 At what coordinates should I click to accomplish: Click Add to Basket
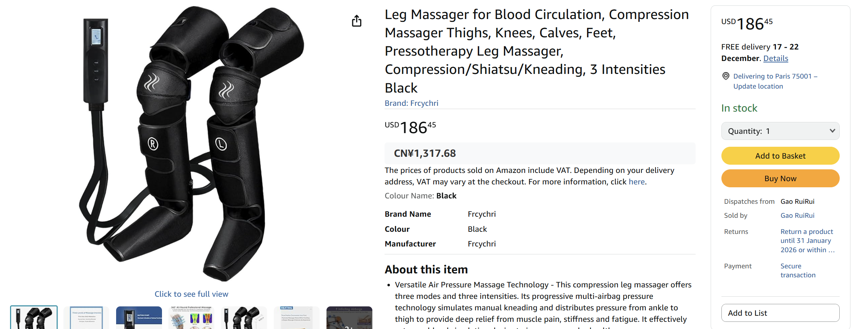780,156
